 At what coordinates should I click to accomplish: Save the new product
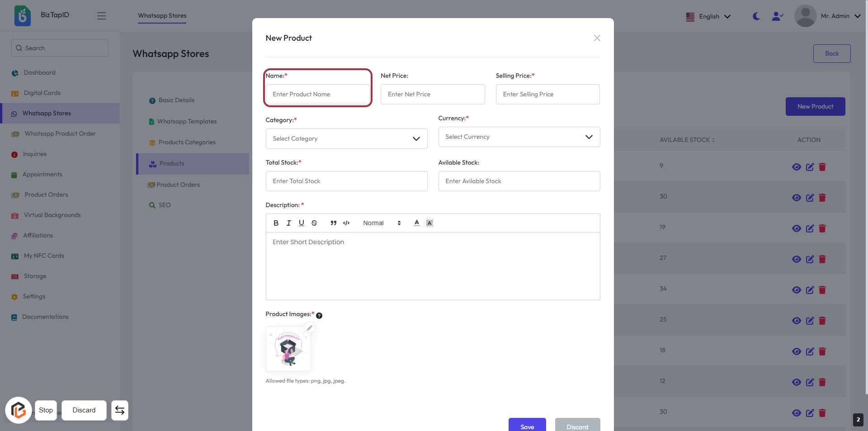527,426
